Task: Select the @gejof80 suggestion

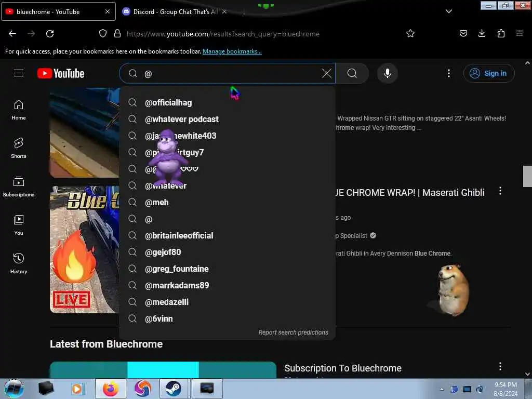Action: pos(228,252)
